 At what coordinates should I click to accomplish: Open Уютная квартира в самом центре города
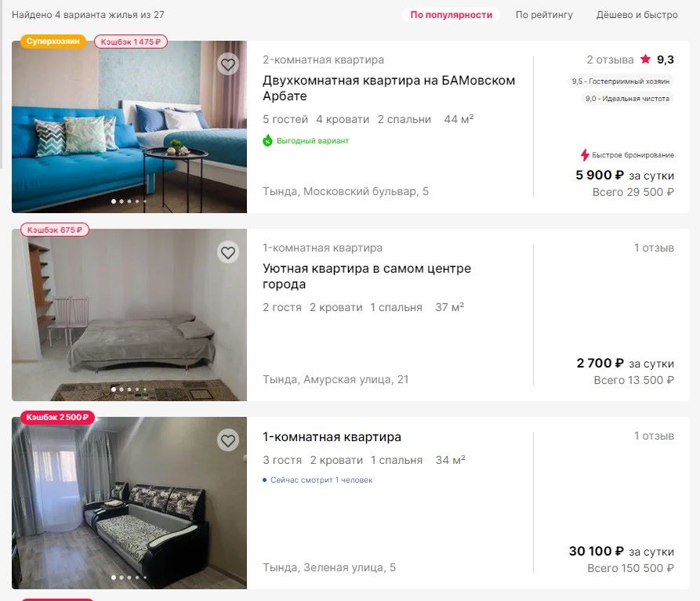pyautogui.click(x=367, y=276)
